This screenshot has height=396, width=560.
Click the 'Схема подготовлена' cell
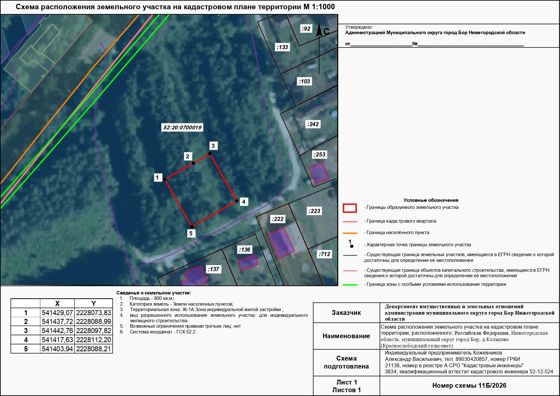(x=346, y=362)
